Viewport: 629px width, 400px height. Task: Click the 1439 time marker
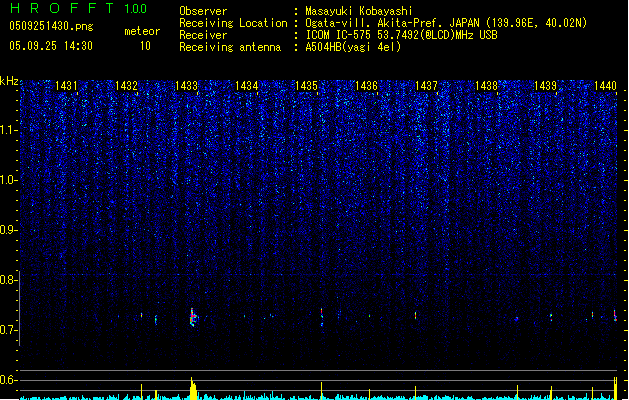pos(546,86)
